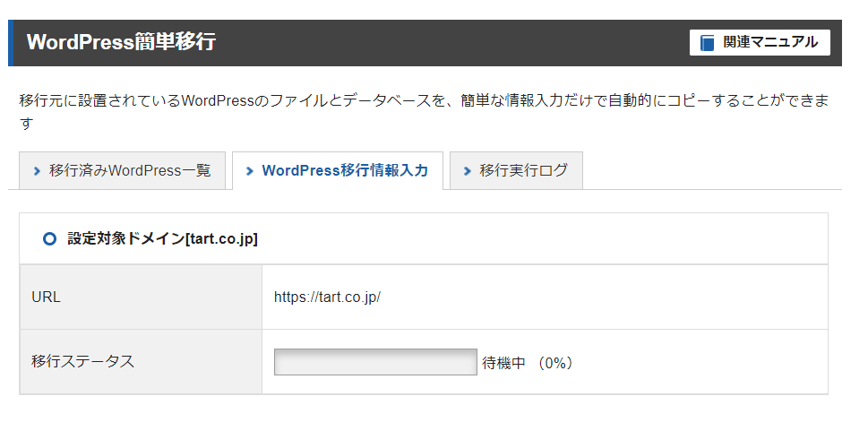Click the chevron arrow on WordPress移行情報入力 tab
868x431 pixels.
(250, 171)
